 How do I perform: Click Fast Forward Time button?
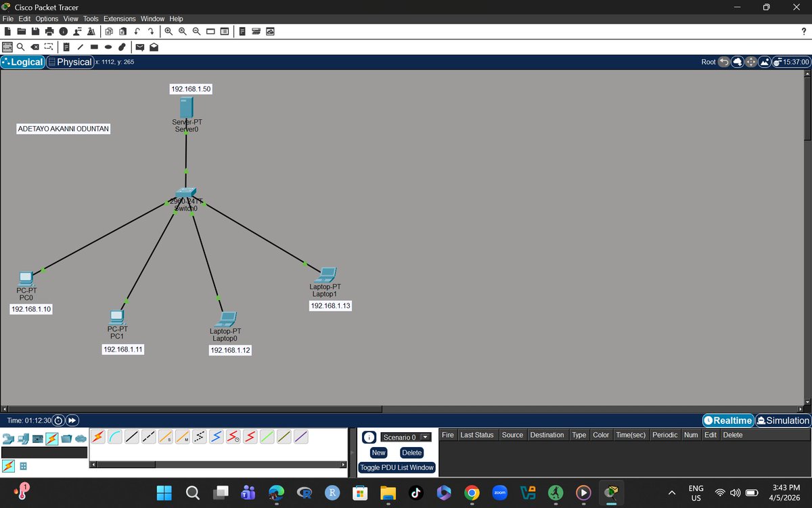click(x=72, y=421)
